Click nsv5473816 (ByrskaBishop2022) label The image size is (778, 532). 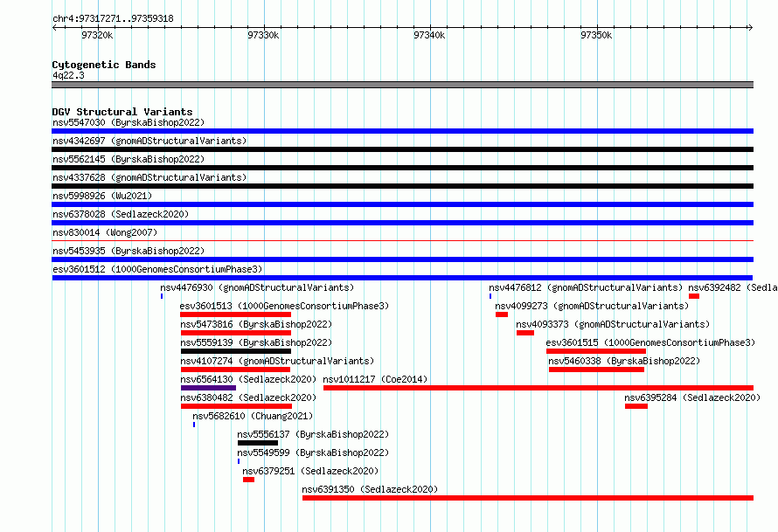(x=256, y=324)
